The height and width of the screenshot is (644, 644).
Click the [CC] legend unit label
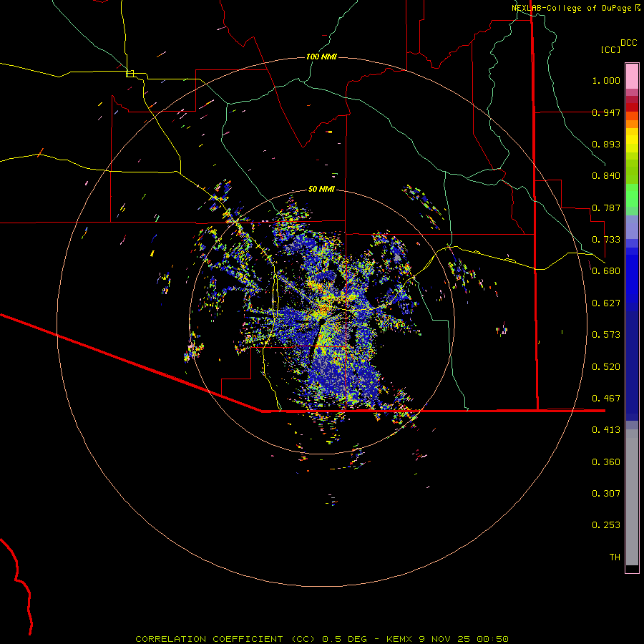(x=610, y=49)
